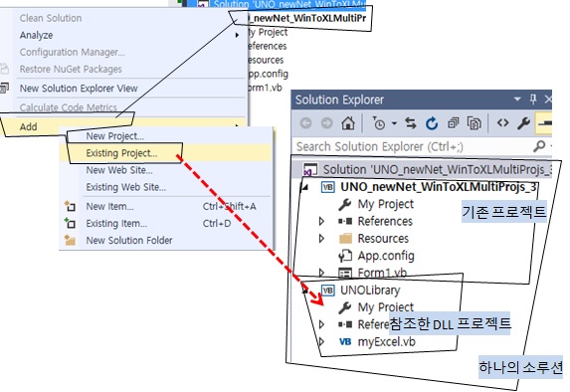The width and height of the screenshot is (570, 392).
Task: Expand the References node under existing project
Action: point(321,221)
